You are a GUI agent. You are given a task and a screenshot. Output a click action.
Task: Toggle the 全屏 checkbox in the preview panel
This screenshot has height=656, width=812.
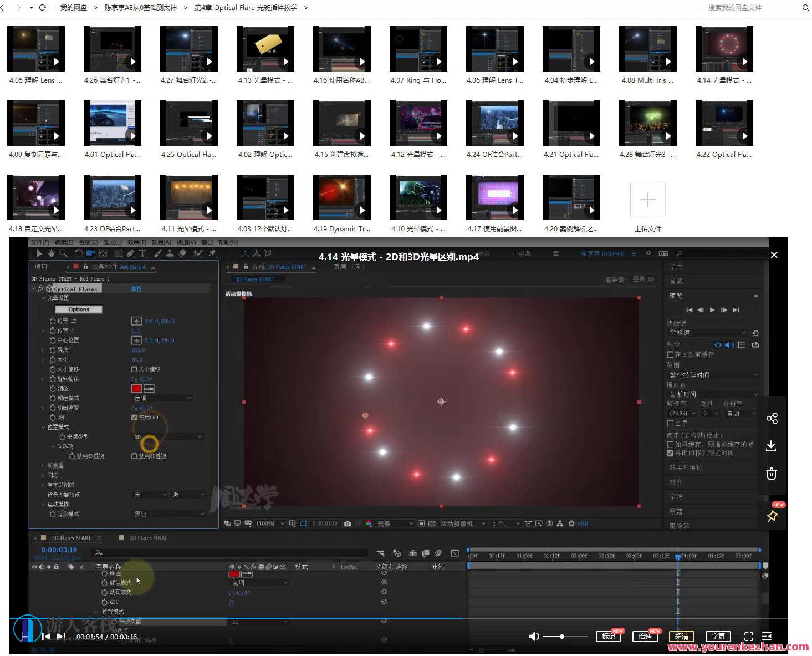(x=670, y=423)
